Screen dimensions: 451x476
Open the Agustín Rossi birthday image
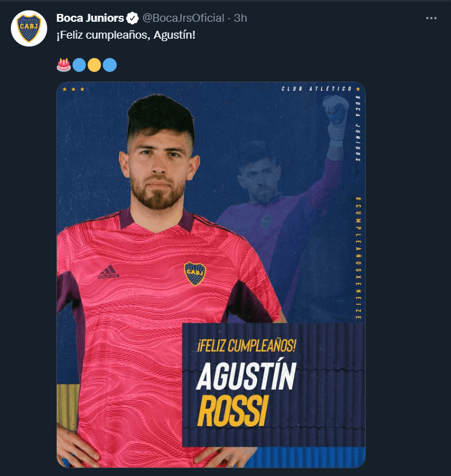[x=211, y=275]
